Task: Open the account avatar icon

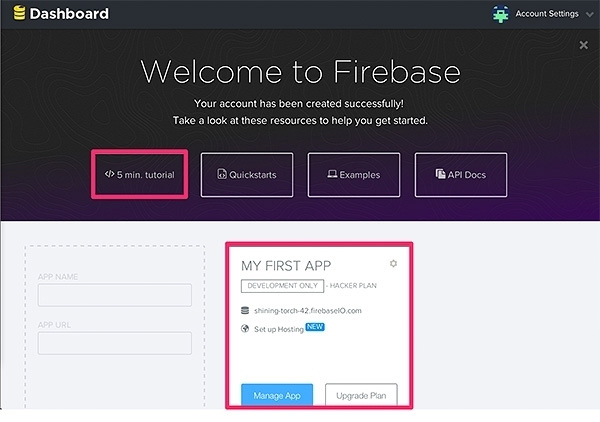Action: click(501, 14)
